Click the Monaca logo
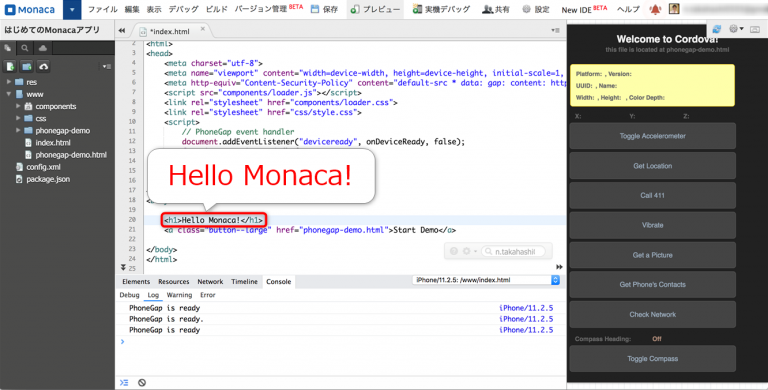 click(30, 10)
